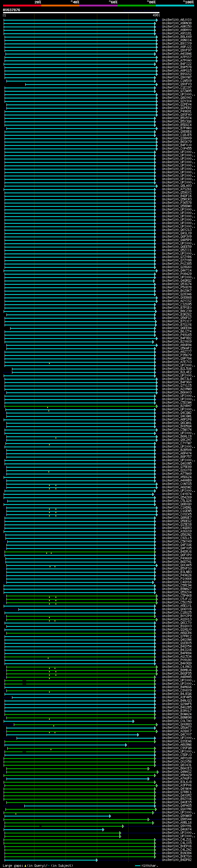Select hit label UniRef100_Q4PAG5
This screenshot has width=197, height=868.
(177, 806)
